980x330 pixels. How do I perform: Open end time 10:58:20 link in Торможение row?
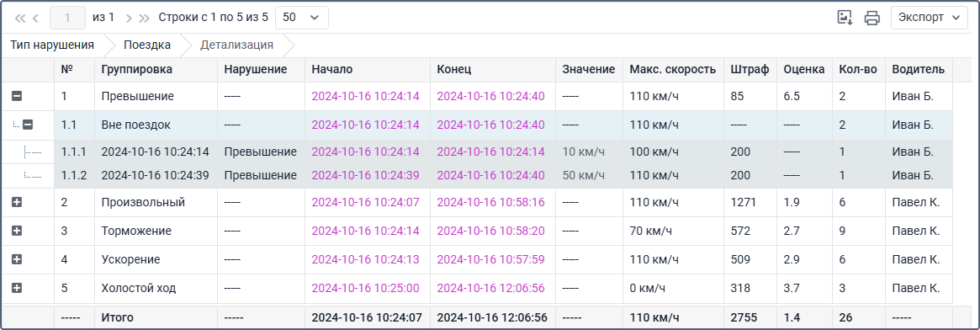[x=490, y=231]
